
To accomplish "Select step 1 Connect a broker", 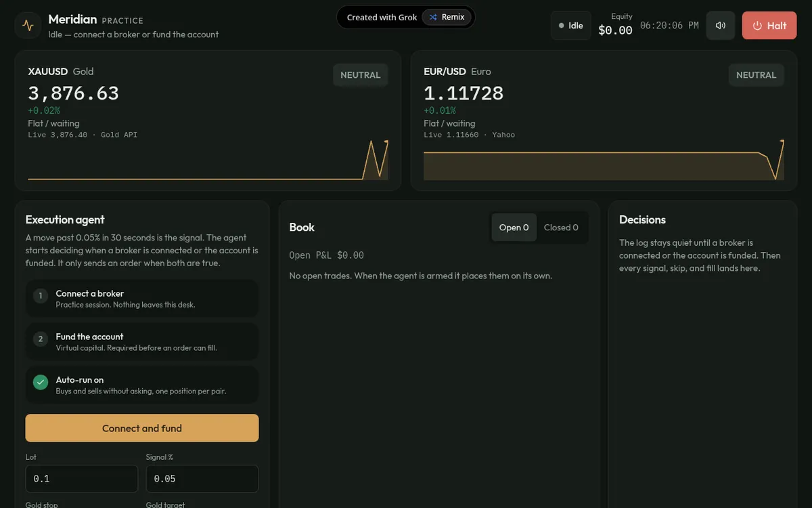I will [142, 299].
